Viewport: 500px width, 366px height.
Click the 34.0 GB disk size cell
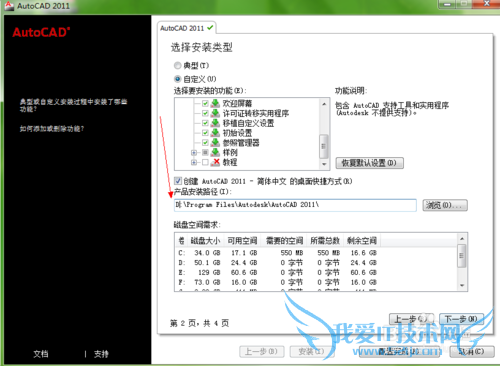pos(207,253)
